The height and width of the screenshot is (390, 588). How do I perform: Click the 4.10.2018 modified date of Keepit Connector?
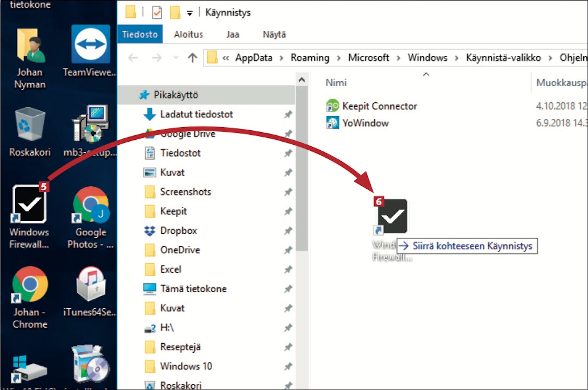click(561, 106)
